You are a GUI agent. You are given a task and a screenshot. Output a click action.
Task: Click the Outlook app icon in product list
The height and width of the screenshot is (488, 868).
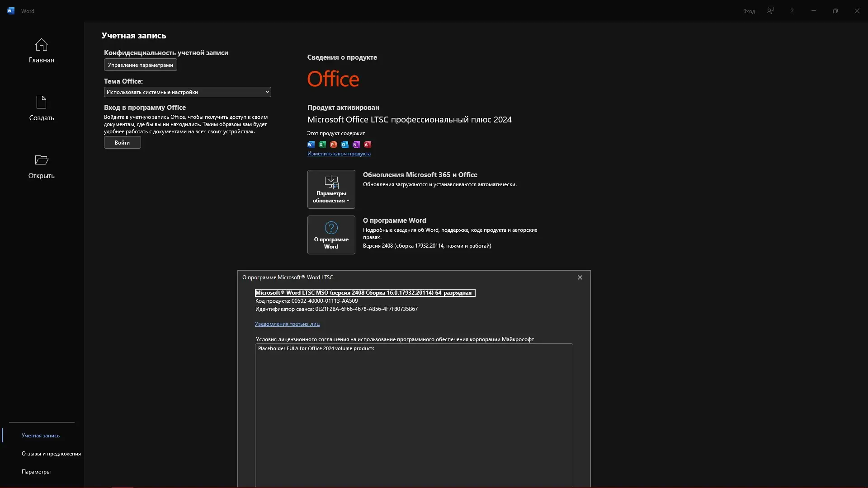(345, 145)
